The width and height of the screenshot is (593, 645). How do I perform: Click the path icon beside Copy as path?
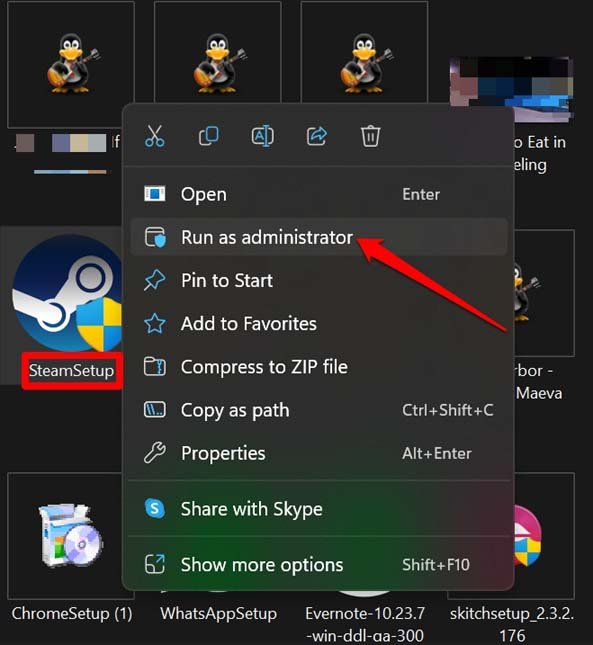(155, 410)
